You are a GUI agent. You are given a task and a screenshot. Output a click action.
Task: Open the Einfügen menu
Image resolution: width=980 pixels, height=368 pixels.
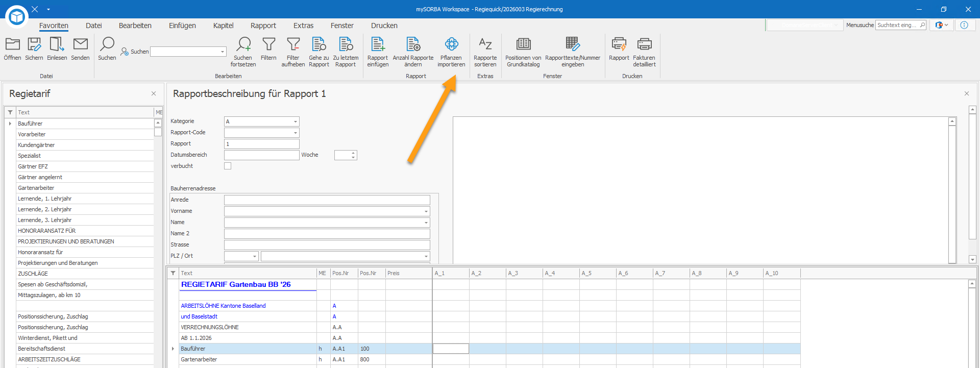click(x=182, y=26)
